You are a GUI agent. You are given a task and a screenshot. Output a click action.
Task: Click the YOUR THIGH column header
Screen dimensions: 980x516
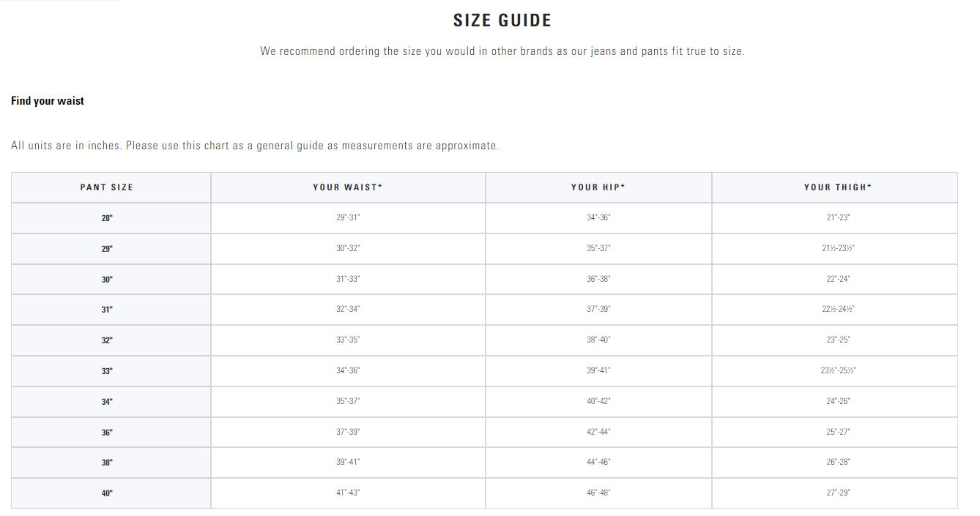pos(838,187)
